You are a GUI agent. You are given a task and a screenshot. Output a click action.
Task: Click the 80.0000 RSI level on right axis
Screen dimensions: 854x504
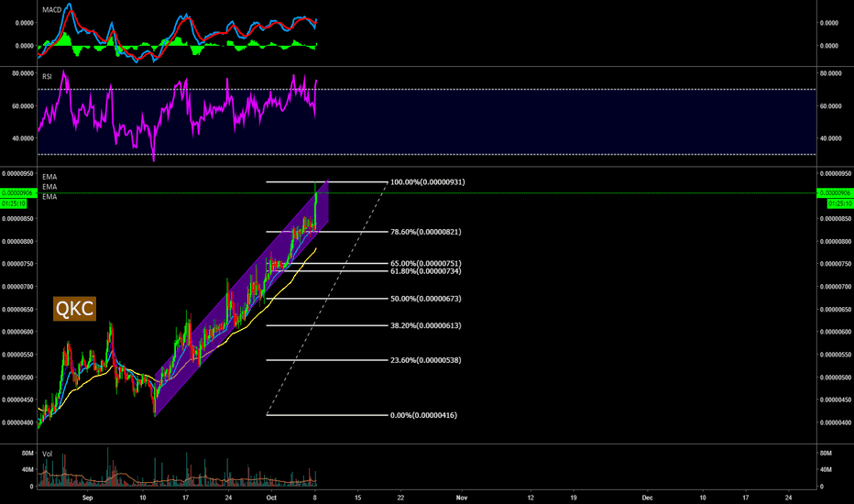[830, 73]
